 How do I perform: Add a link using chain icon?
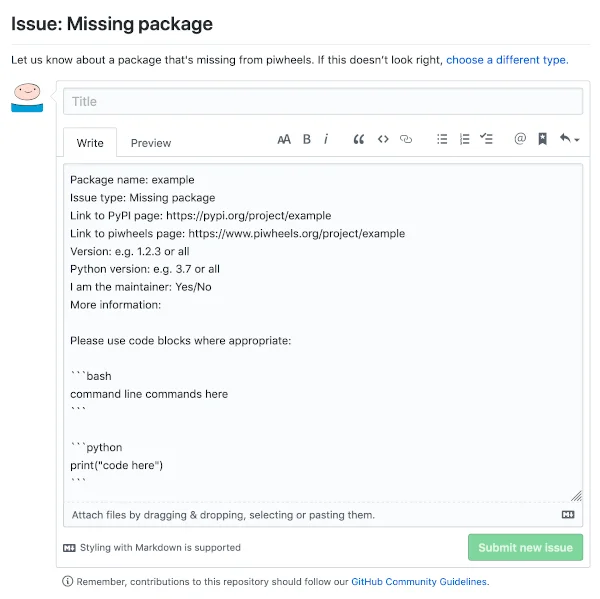pos(406,139)
